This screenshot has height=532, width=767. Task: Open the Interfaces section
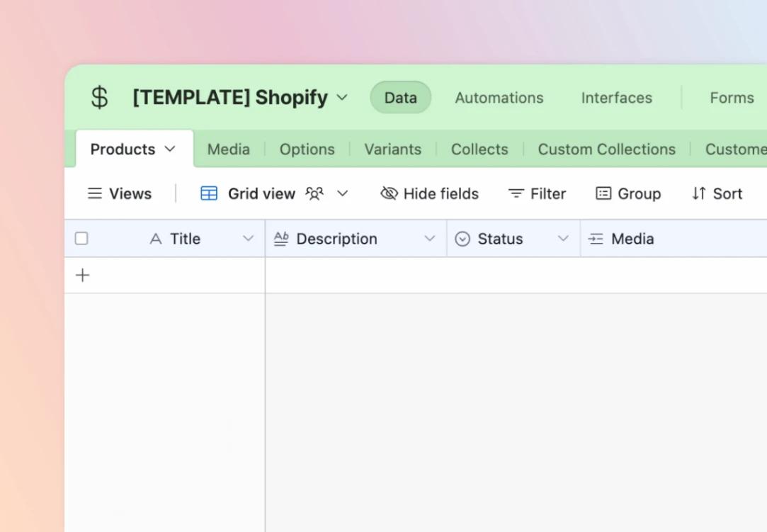[x=616, y=98]
